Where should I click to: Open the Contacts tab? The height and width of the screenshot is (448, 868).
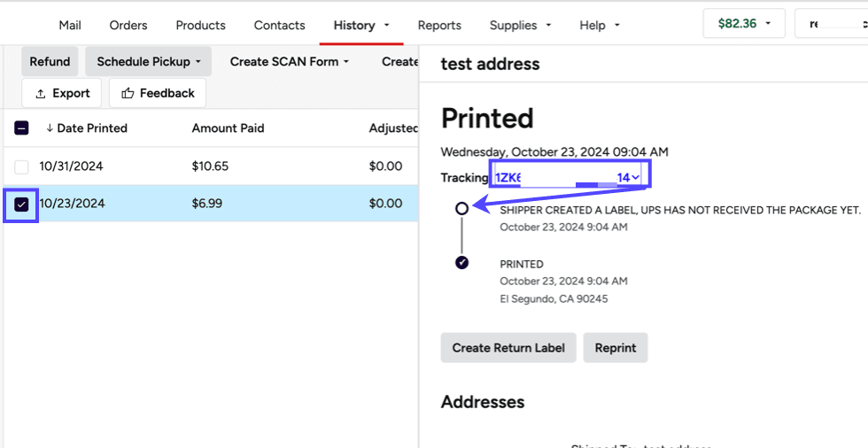pyautogui.click(x=280, y=25)
